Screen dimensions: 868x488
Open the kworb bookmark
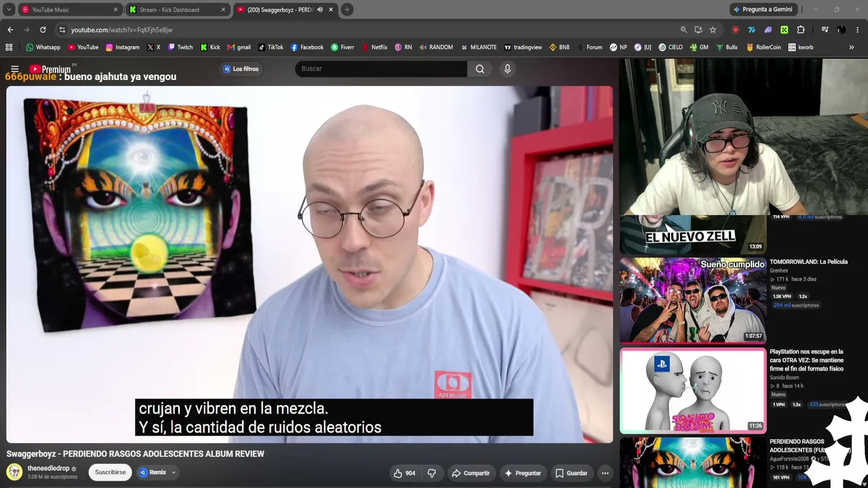coord(801,47)
